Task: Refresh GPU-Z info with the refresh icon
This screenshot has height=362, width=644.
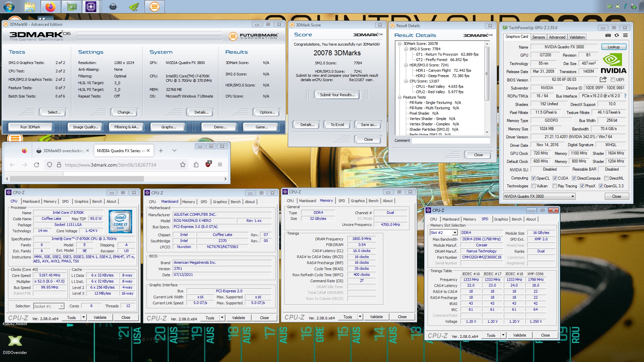Action: (x=616, y=35)
